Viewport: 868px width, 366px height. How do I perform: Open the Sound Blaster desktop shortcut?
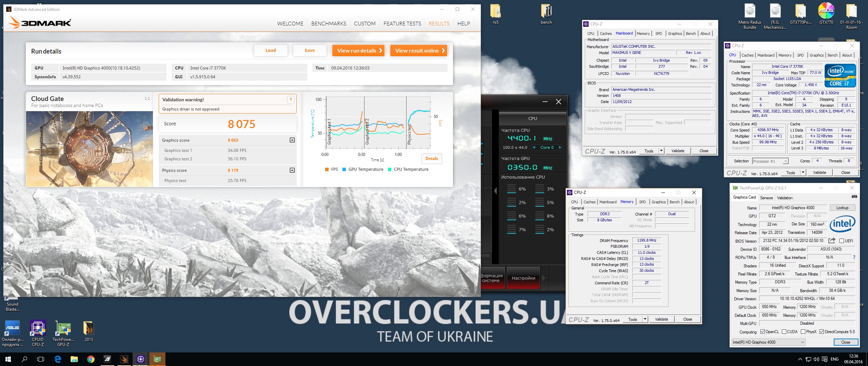[x=13, y=304]
